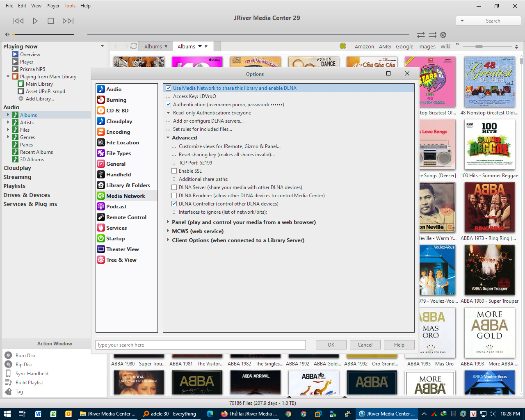Click Help in Options dialog
The width and height of the screenshot is (525, 420).
(399, 345)
